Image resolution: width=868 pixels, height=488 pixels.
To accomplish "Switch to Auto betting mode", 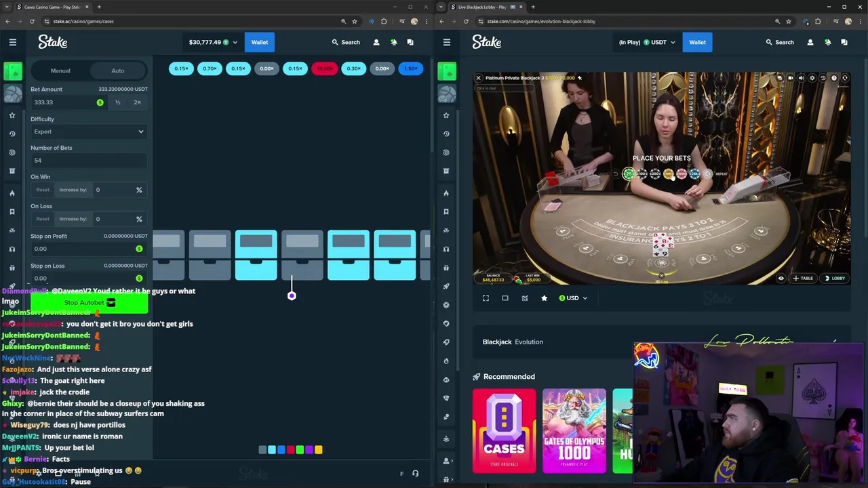I will [118, 70].
